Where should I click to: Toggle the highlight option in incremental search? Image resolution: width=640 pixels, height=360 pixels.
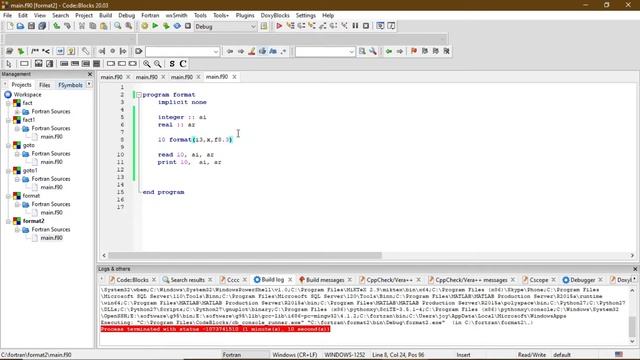click(x=251, y=51)
